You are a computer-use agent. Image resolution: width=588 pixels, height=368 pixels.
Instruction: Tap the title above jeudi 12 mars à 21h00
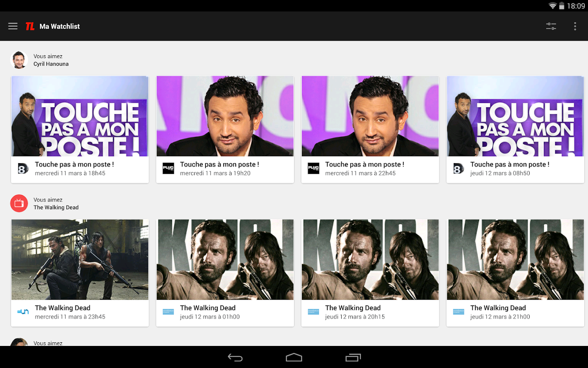pyautogui.click(x=498, y=308)
